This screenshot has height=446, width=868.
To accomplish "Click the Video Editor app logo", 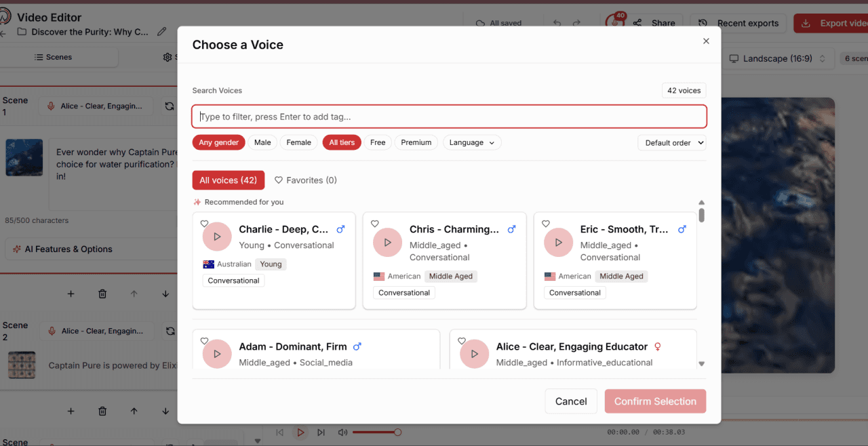I will point(5,16).
